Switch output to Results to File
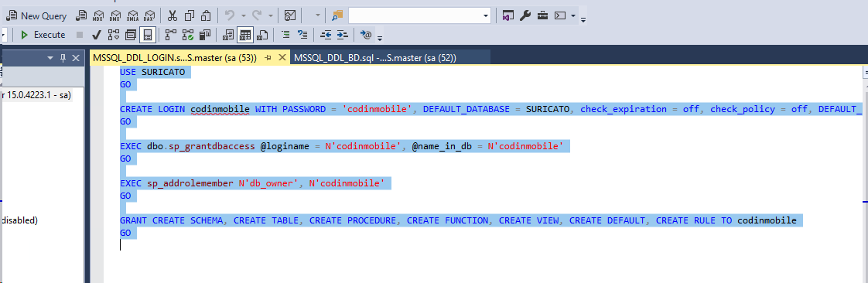The height and width of the screenshot is (283, 868). pyautogui.click(x=263, y=35)
